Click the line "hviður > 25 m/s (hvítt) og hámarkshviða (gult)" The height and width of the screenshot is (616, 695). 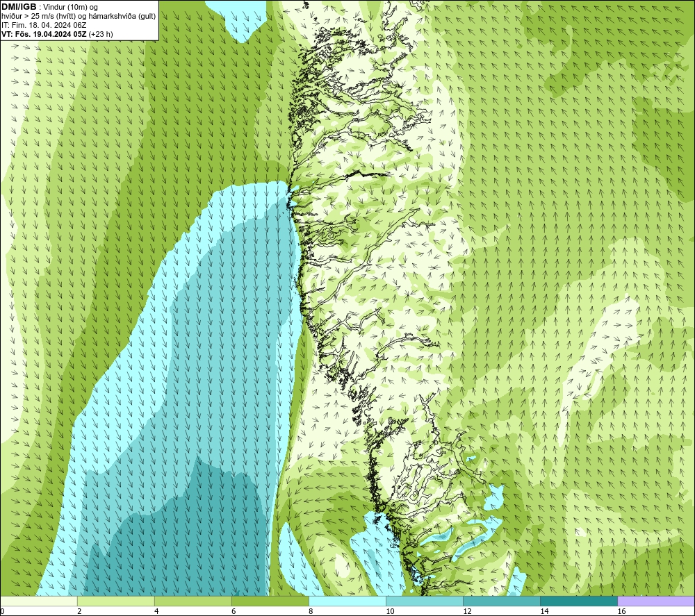pyautogui.click(x=79, y=17)
